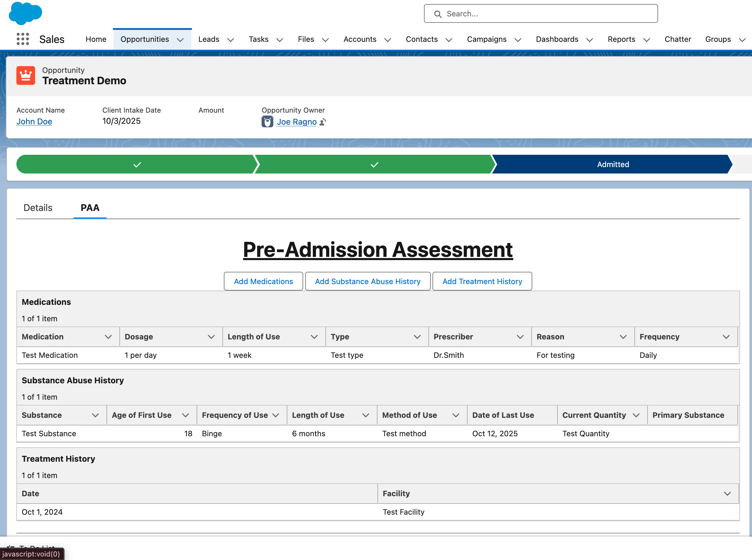The image size is (752, 560).
Task: Click Add Substance Abuse History button
Action: tap(368, 281)
